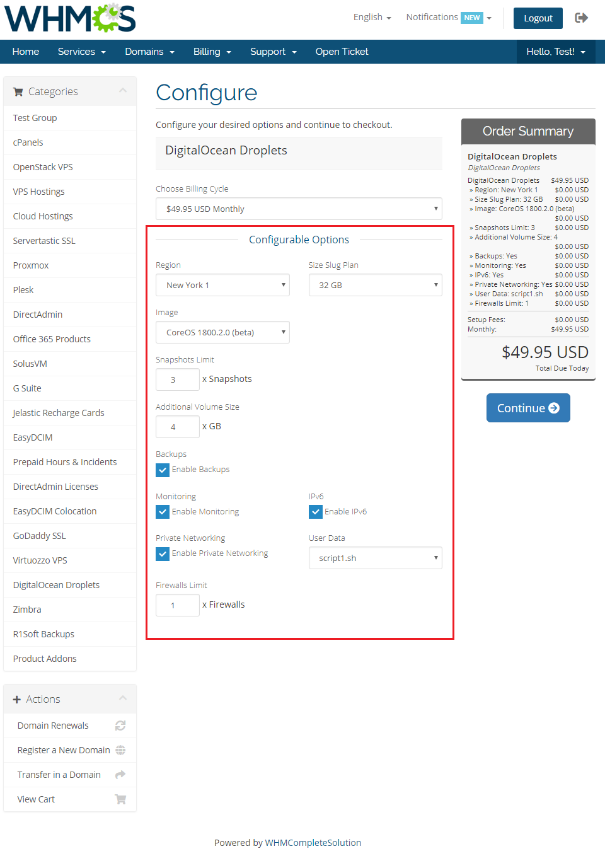Open the Support menu
605x868 pixels.
(x=274, y=52)
